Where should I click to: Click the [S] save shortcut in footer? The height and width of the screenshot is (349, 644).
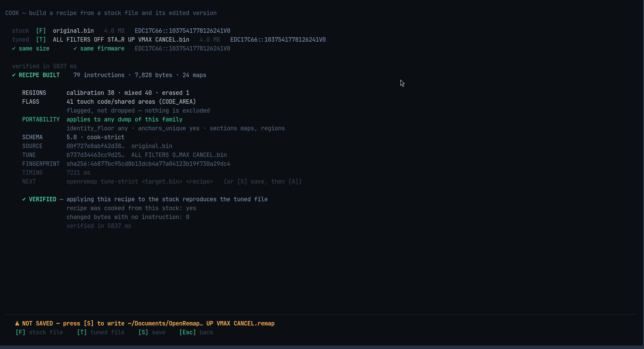point(152,332)
